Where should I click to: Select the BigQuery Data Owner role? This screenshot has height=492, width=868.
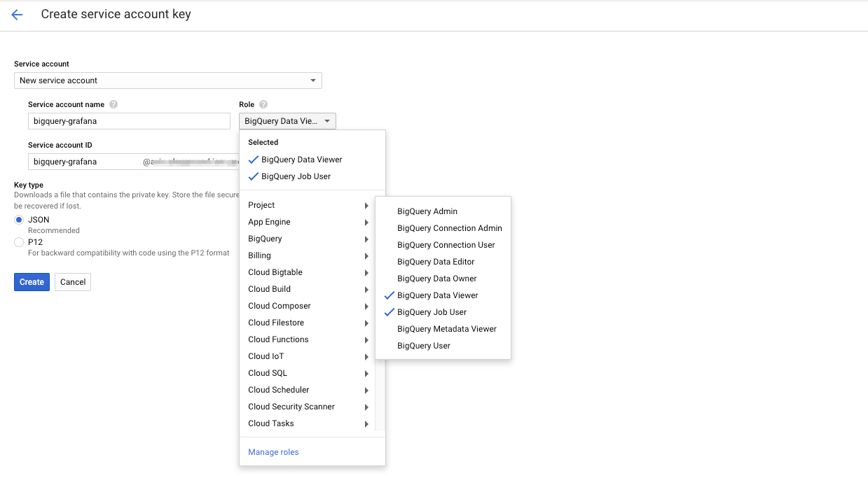[443, 279]
